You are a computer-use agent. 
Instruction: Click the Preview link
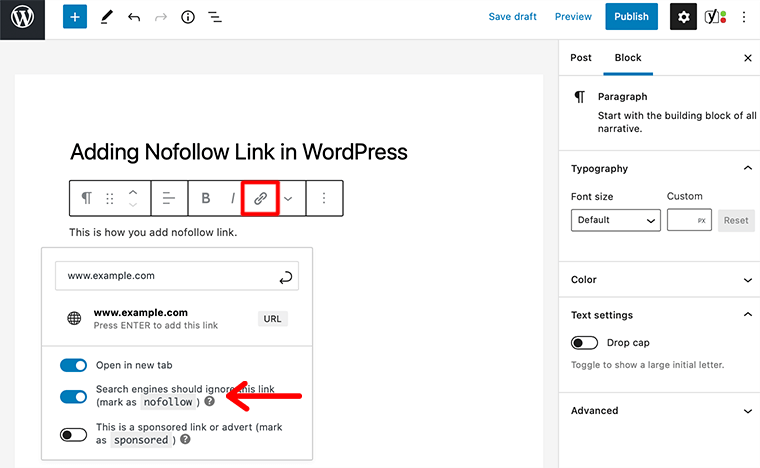(x=573, y=17)
